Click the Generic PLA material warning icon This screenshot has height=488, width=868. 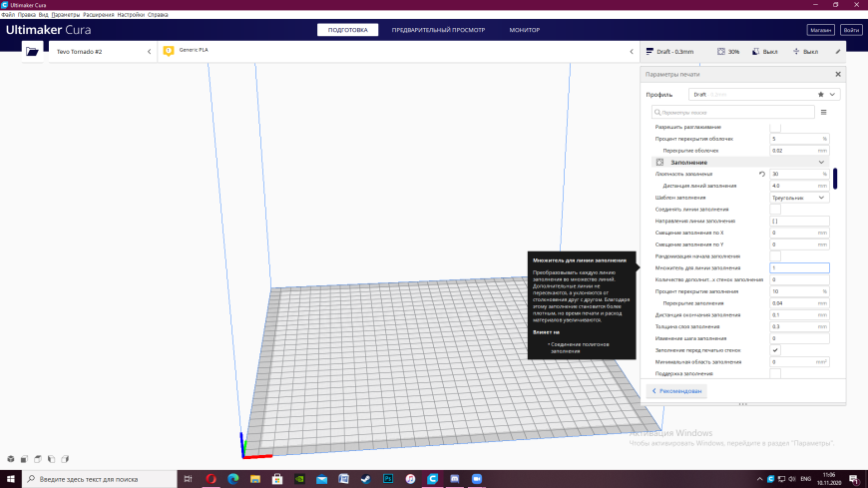[x=169, y=51]
